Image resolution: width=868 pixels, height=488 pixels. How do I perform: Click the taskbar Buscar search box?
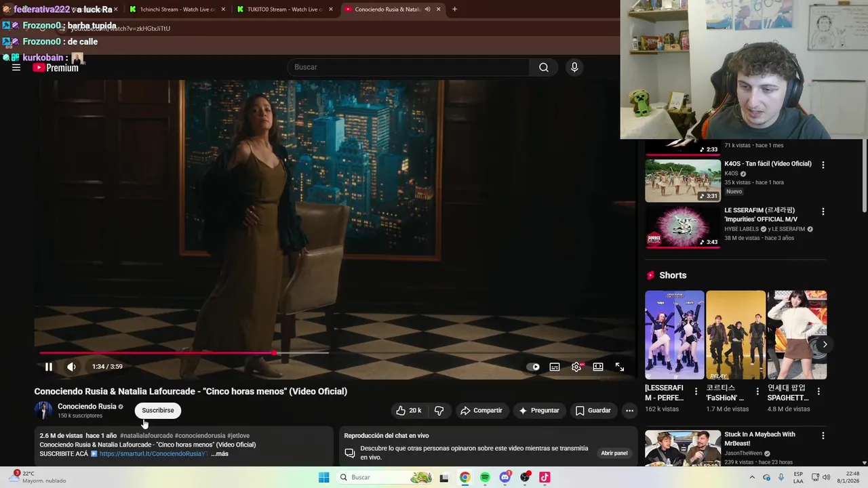[385, 477]
